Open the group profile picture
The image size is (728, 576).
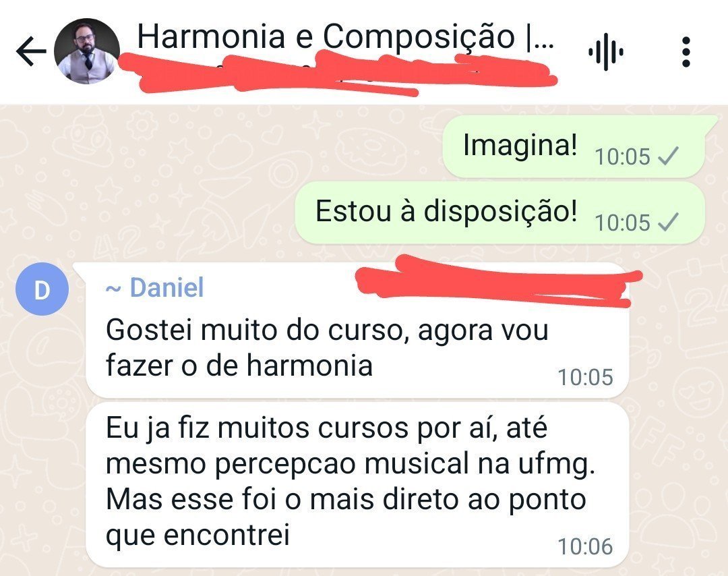coord(87,51)
